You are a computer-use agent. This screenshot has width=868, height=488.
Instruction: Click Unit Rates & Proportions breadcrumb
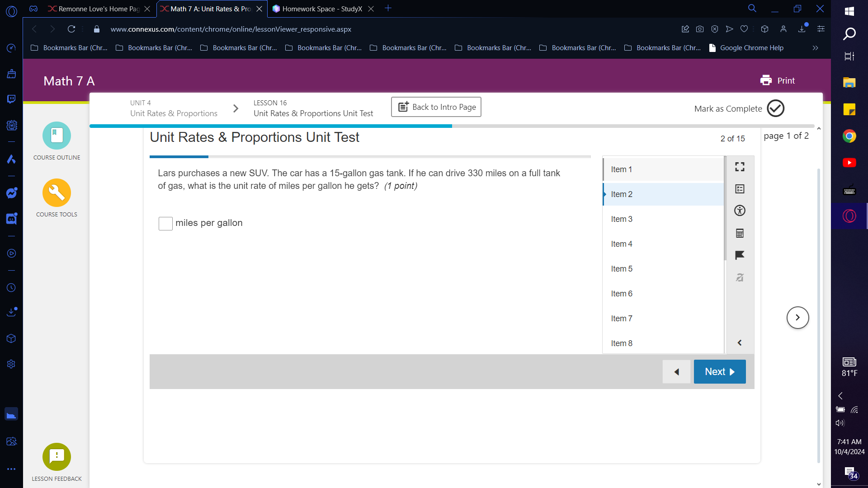click(174, 113)
